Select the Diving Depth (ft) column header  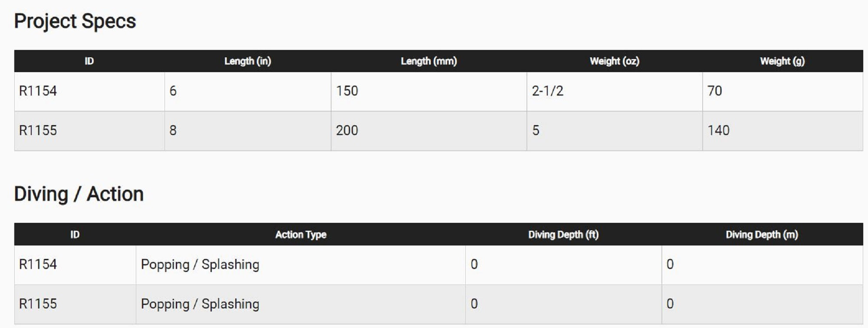tap(563, 235)
